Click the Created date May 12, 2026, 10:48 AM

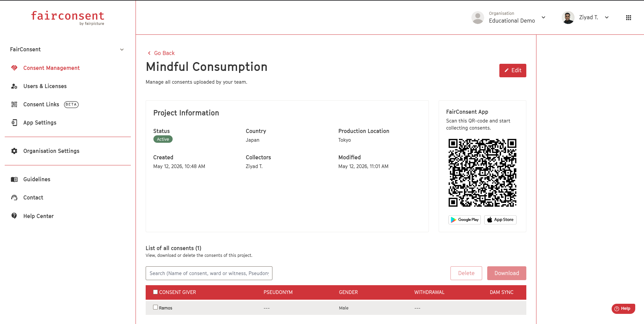coord(179,166)
